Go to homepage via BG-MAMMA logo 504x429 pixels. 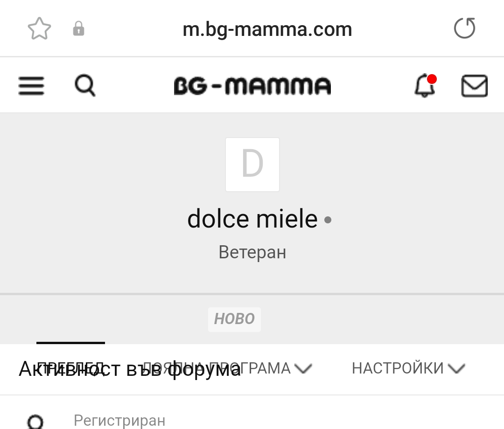[x=252, y=86]
